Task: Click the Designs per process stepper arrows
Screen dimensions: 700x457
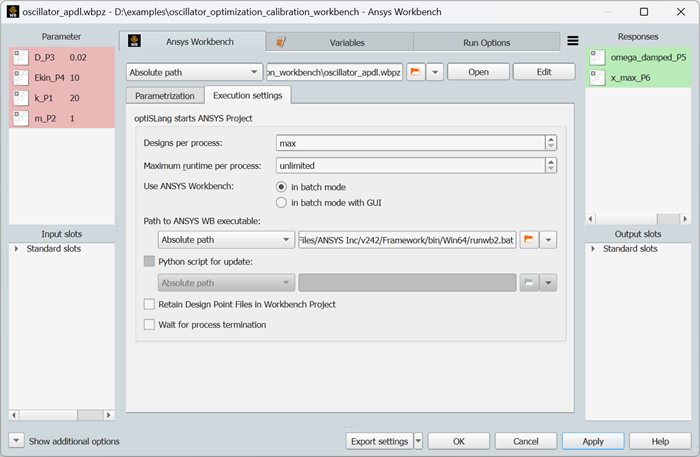Action: [x=550, y=143]
